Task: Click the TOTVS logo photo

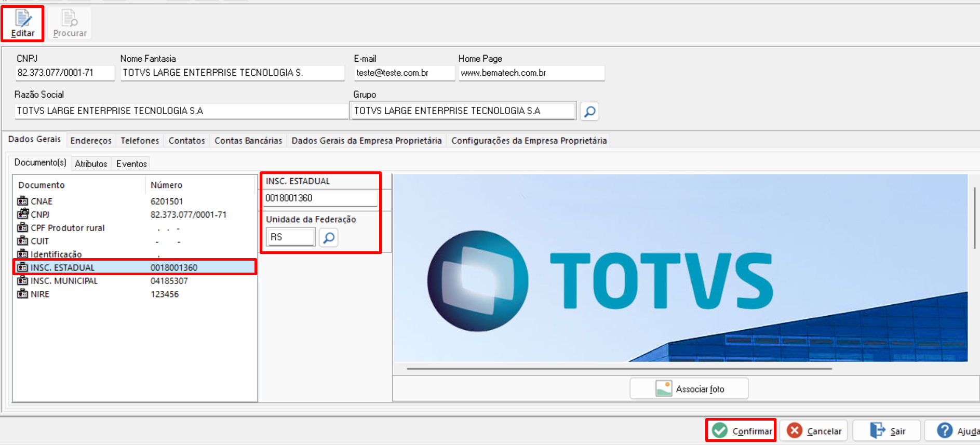Action: click(x=680, y=268)
